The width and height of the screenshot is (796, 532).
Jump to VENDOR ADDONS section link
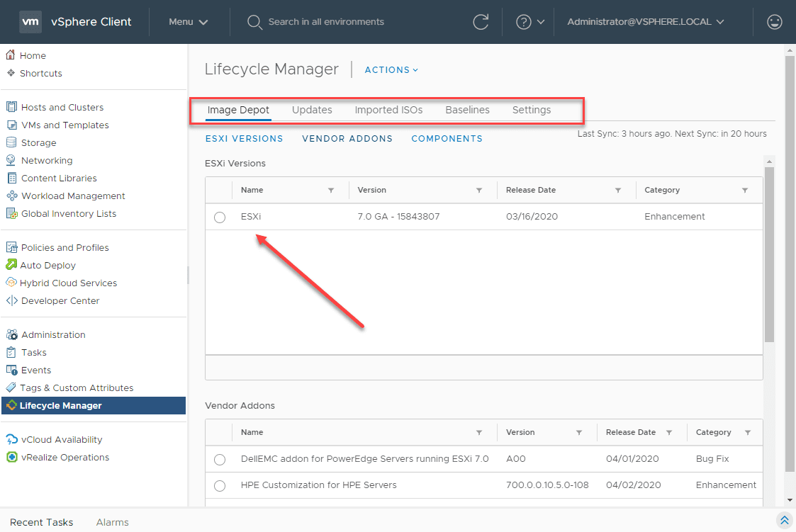(347, 139)
